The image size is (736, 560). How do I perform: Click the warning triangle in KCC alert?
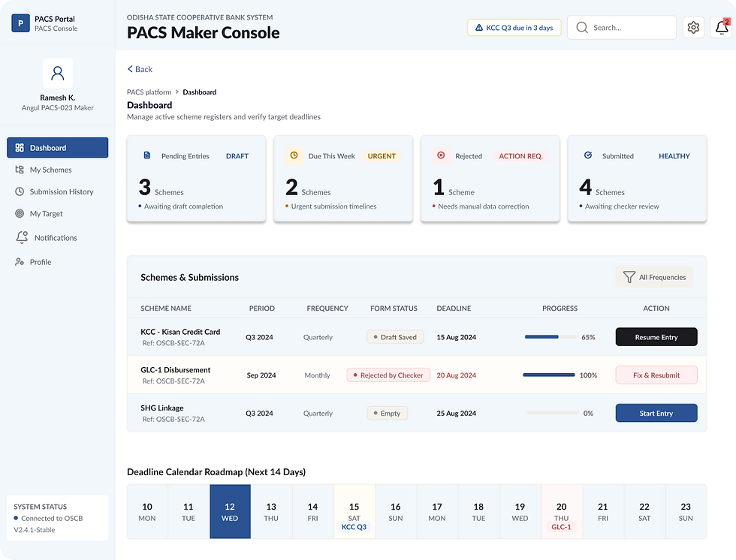[479, 28]
